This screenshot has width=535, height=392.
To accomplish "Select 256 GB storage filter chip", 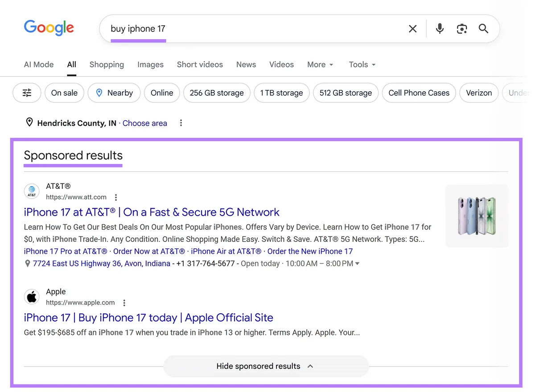I will click(217, 93).
